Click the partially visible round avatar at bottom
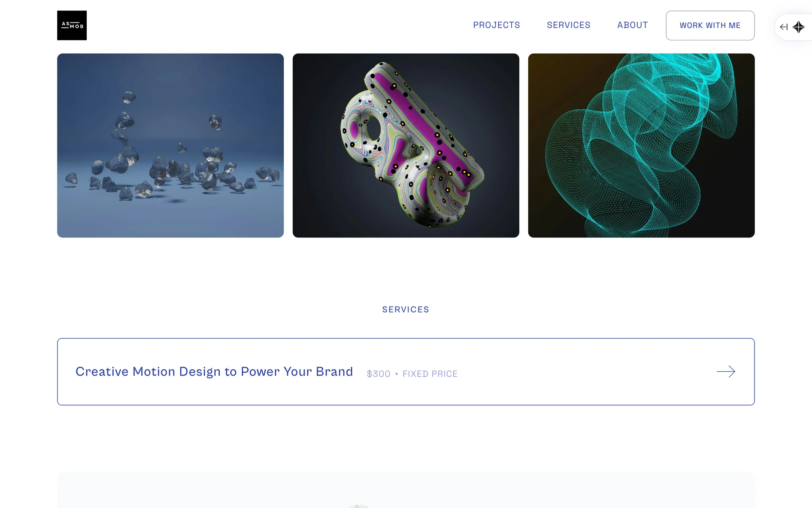Viewport: 812px width, 508px height. point(359,506)
